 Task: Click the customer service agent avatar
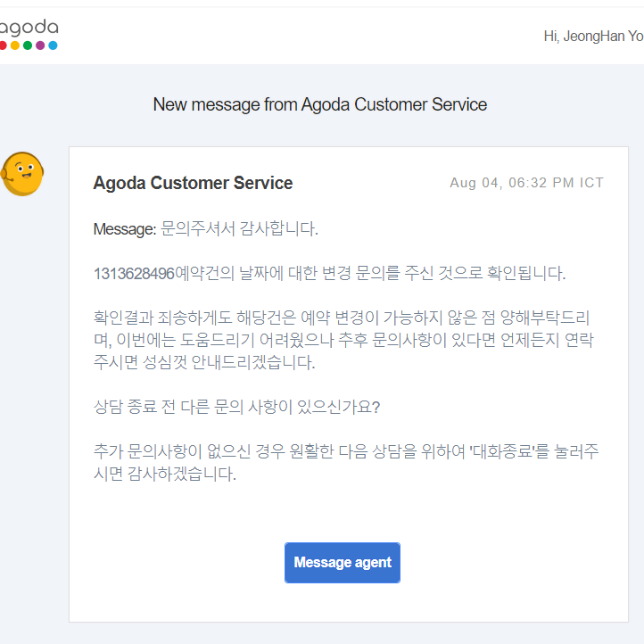pos(22,174)
